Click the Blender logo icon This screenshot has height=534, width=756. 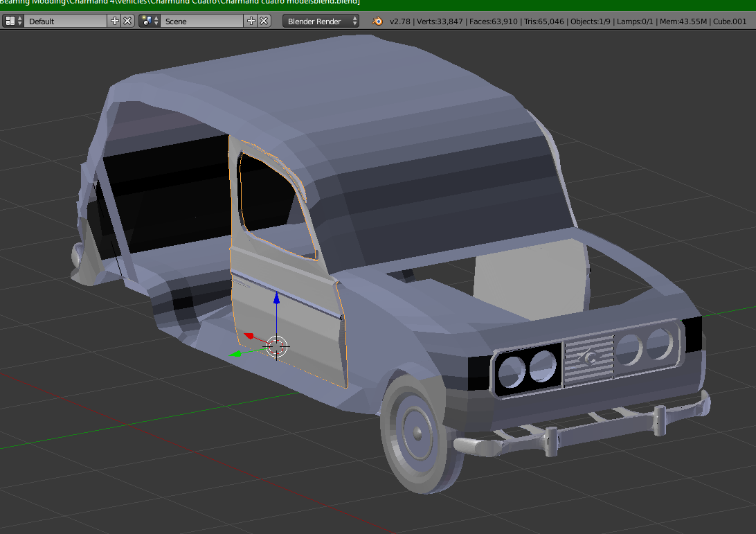(377, 21)
